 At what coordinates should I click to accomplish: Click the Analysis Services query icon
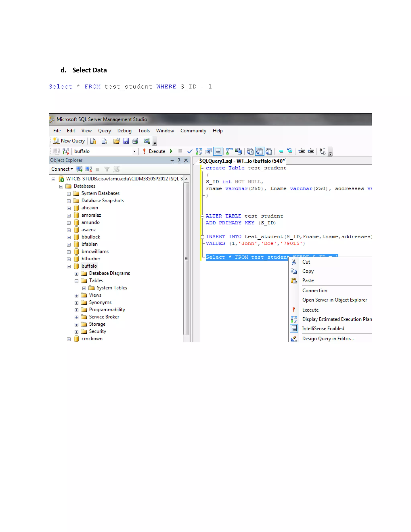[104, 141]
